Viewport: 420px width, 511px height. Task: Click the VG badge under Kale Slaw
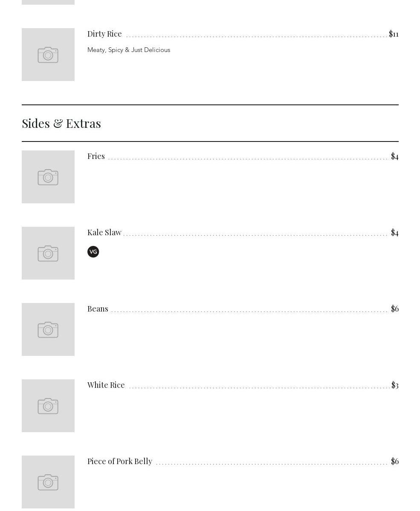tap(93, 252)
